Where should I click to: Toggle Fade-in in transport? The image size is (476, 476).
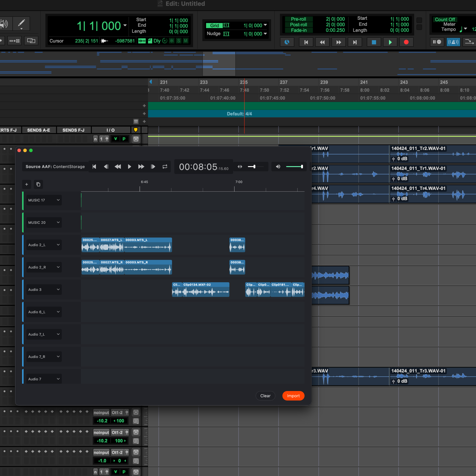click(x=299, y=30)
